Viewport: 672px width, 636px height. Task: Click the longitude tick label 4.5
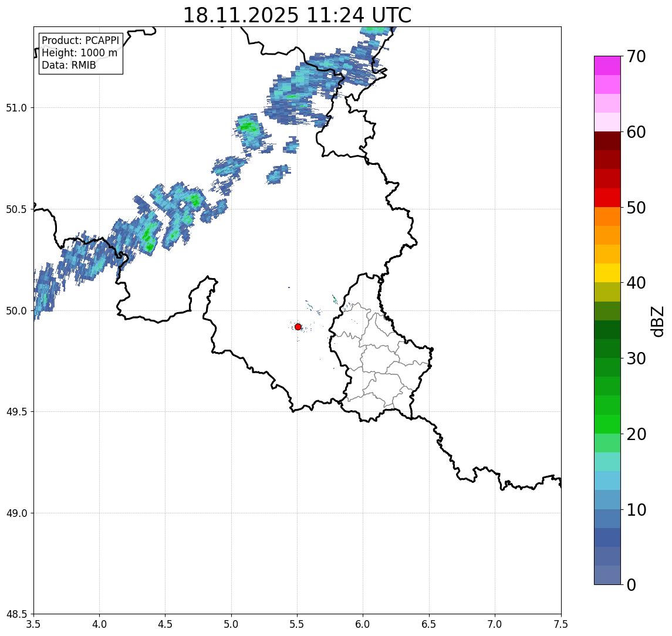[x=166, y=624]
